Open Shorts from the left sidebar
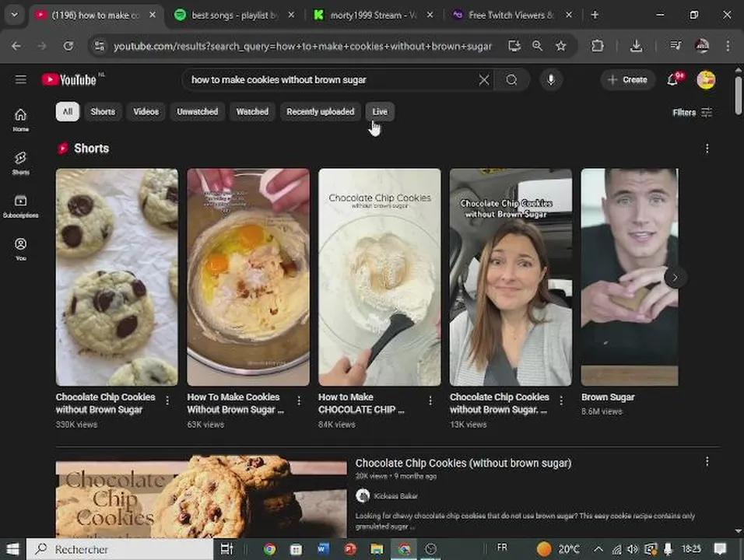This screenshot has width=744, height=560. pos(21,163)
